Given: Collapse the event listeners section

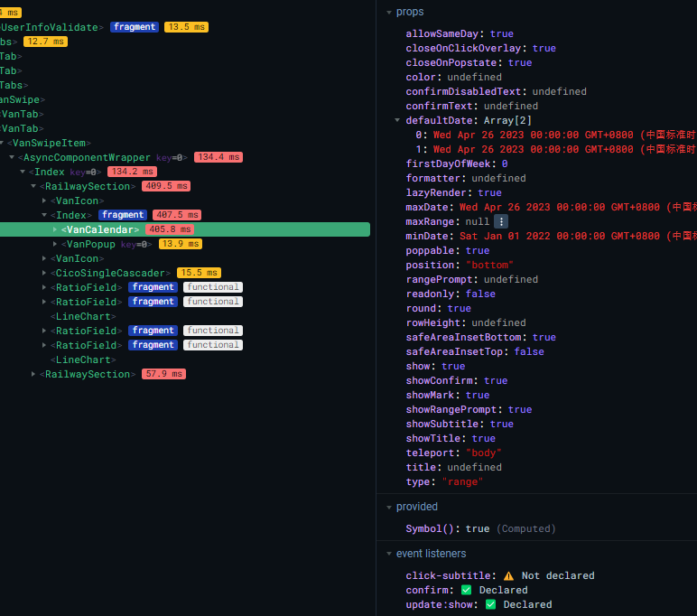Looking at the screenshot, I should point(389,554).
